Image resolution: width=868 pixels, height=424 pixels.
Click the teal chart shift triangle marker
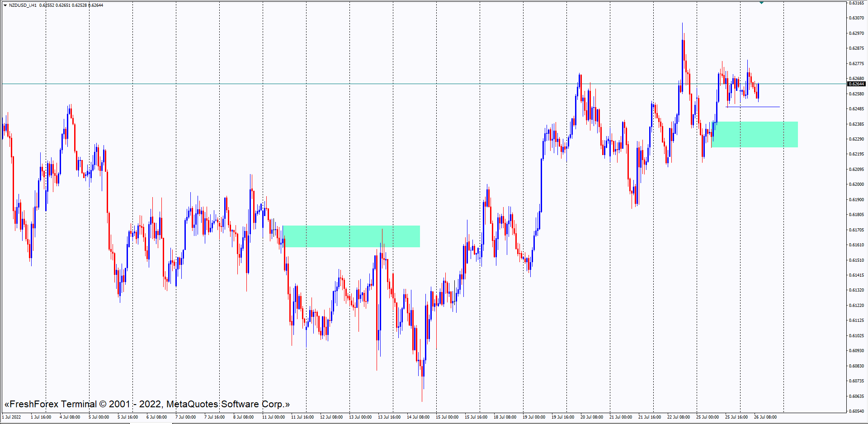[x=761, y=3]
